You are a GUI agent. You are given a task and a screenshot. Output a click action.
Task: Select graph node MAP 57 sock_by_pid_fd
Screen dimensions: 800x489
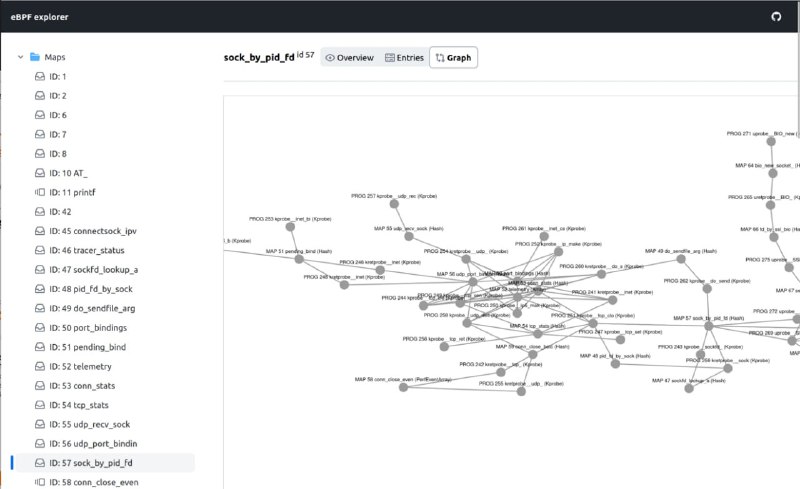[709, 326]
